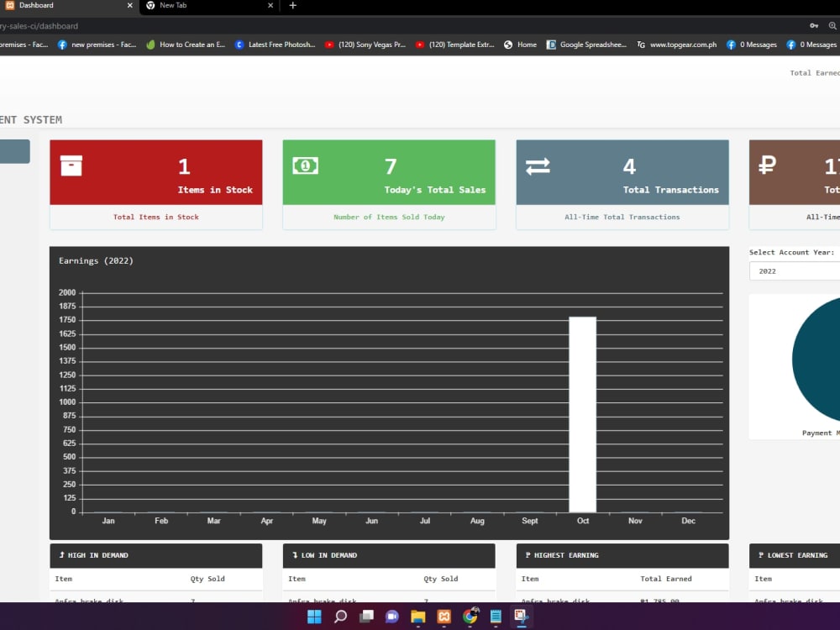Click the white October bar in Earnings chart
The image size is (840, 630).
pyautogui.click(x=582, y=414)
